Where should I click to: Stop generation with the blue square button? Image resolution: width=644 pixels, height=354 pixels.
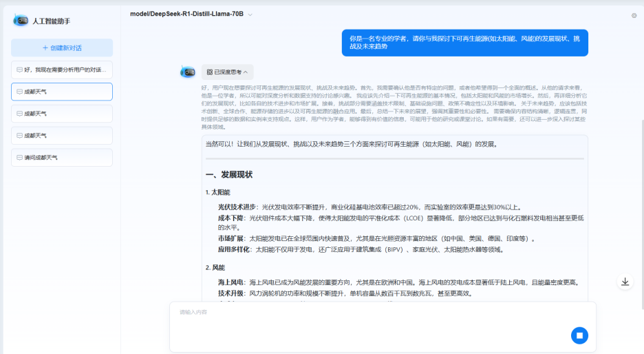pyautogui.click(x=579, y=335)
